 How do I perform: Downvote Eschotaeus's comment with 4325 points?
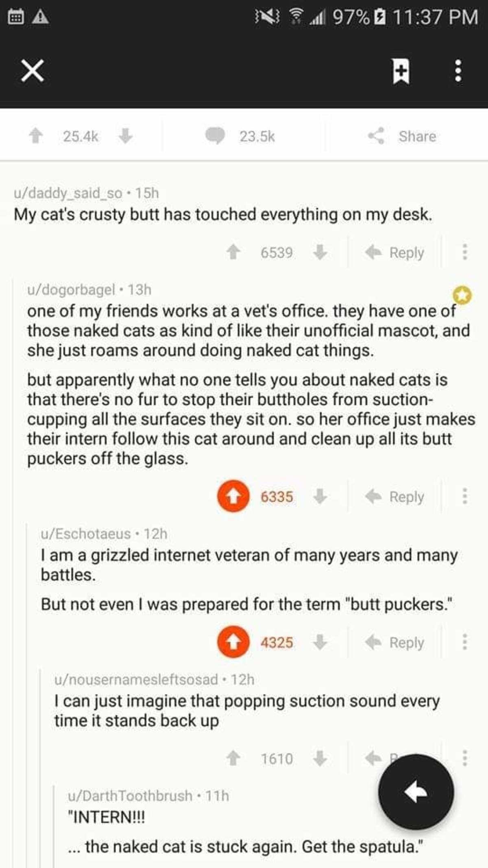(x=320, y=642)
